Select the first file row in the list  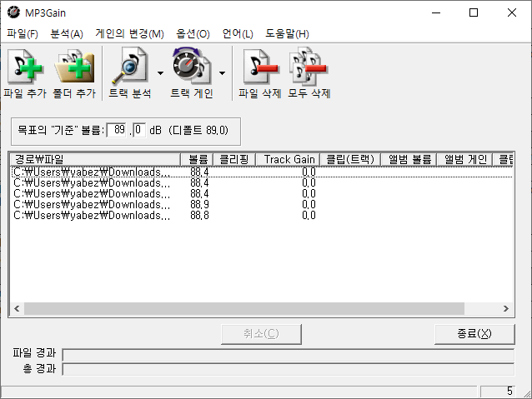click(x=262, y=172)
